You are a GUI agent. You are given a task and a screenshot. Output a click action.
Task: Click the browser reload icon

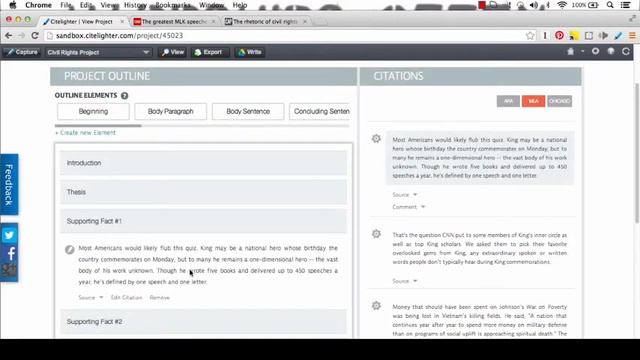coord(35,36)
